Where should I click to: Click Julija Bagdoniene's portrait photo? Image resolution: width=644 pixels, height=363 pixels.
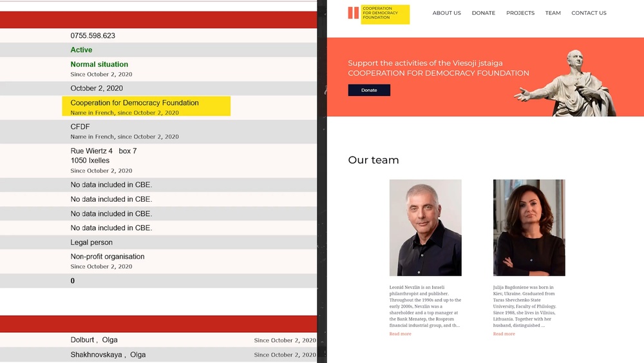tap(529, 228)
